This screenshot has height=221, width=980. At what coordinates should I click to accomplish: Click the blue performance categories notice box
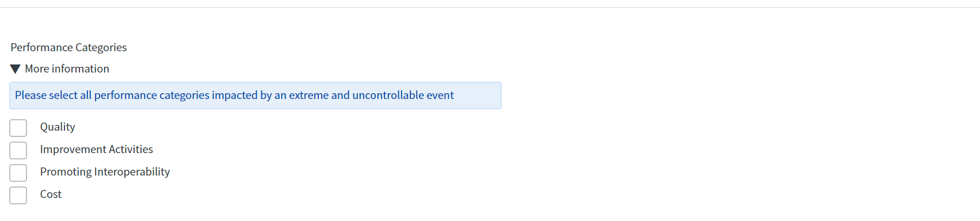pos(256,96)
